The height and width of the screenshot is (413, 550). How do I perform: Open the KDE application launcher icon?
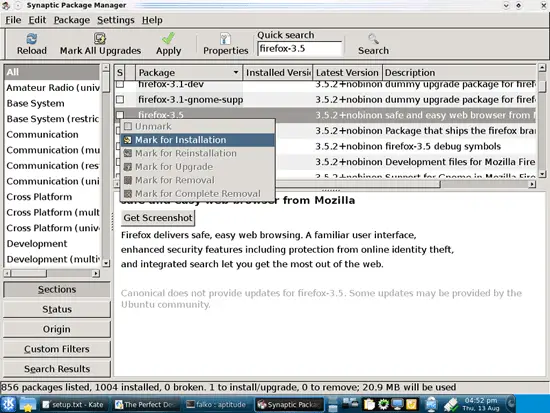coord(8,404)
